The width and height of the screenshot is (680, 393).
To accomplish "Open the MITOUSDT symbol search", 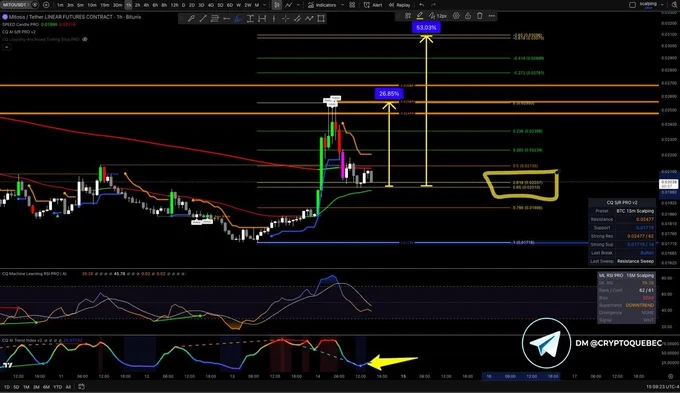I will coord(15,5).
